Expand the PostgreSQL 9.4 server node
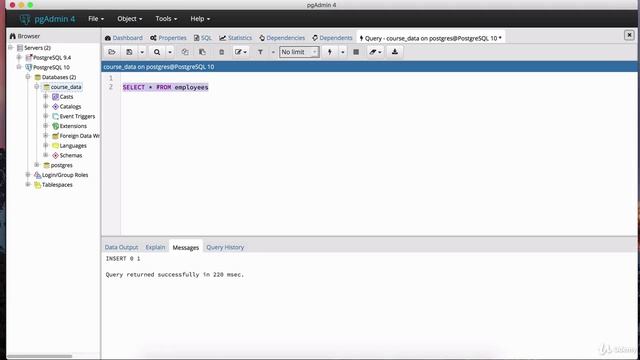The height and width of the screenshot is (360, 640). coord(19,58)
